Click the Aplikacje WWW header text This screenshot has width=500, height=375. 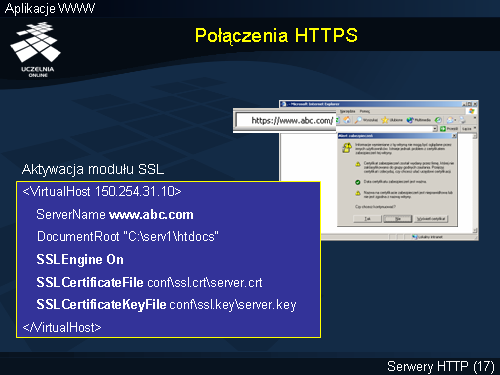(x=50, y=8)
